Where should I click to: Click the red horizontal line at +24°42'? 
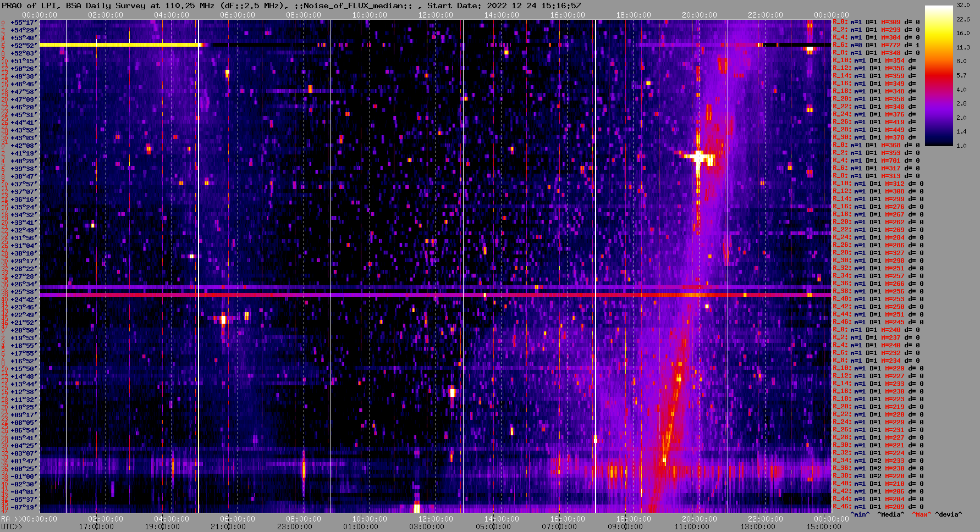point(435,295)
